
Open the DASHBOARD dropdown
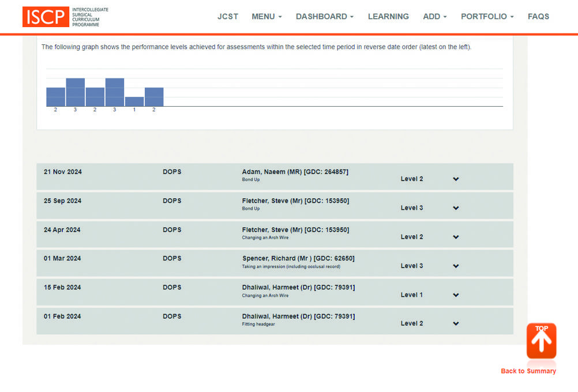point(324,17)
